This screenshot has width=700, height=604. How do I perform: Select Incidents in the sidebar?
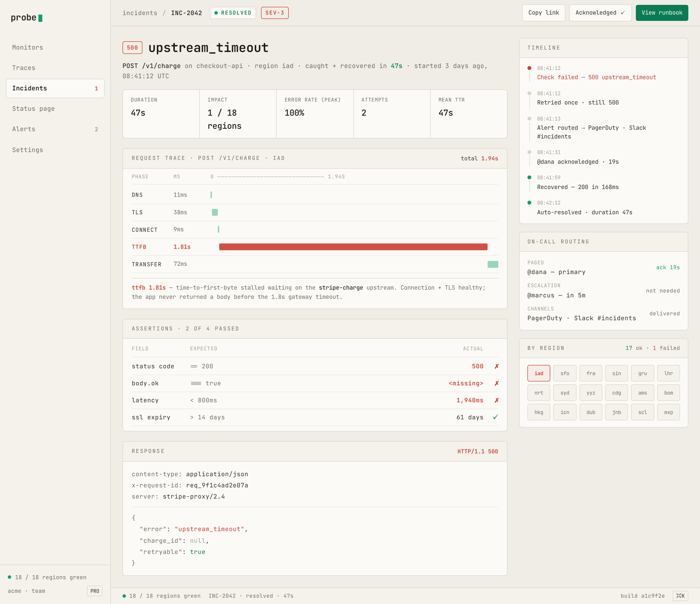(55, 88)
